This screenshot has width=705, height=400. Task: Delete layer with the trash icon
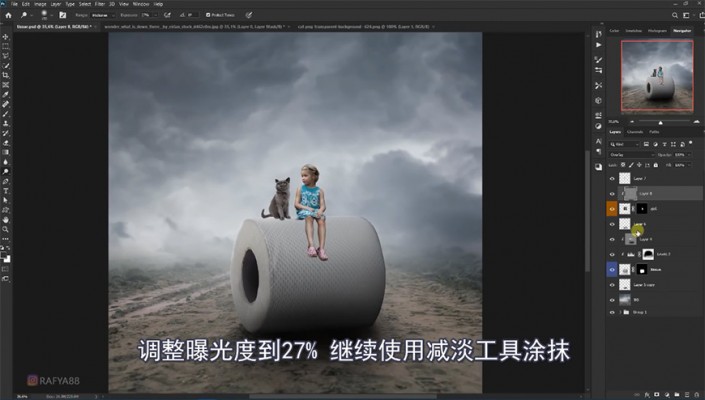pyautogui.click(x=697, y=395)
